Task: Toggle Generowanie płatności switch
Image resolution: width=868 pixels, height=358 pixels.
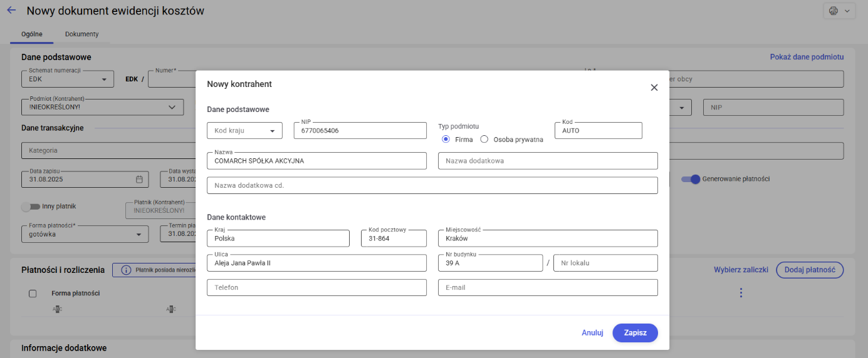Action: pyautogui.click(x=691, y=179)
